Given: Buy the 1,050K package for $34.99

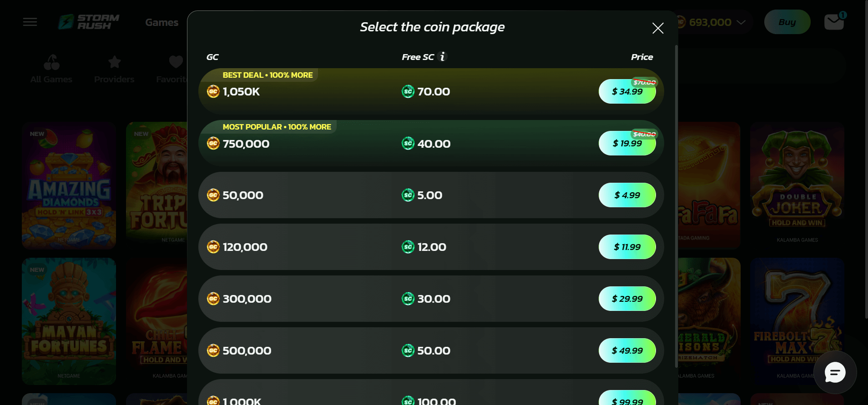Looking at the screenshot, I should pos(627,92).
